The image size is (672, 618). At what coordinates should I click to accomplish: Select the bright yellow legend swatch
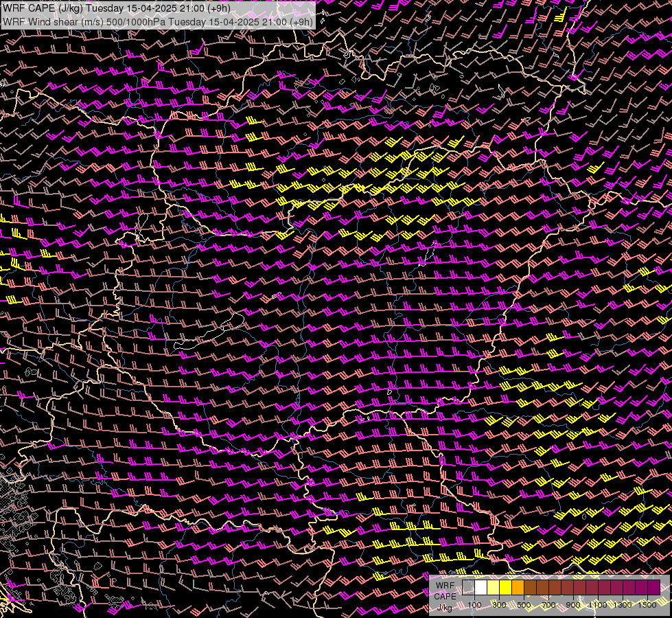click(x=506, y=587)
